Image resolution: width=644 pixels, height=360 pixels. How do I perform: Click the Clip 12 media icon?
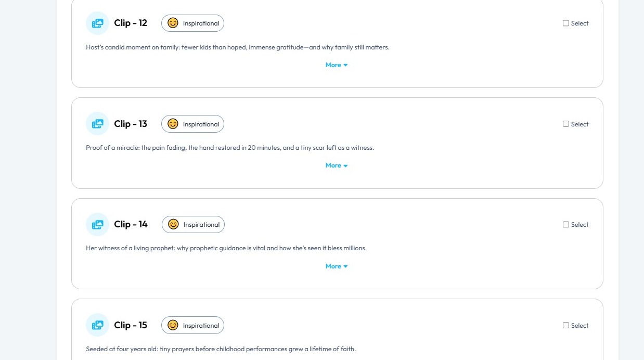pyautogui.click(x=97, y=23)
